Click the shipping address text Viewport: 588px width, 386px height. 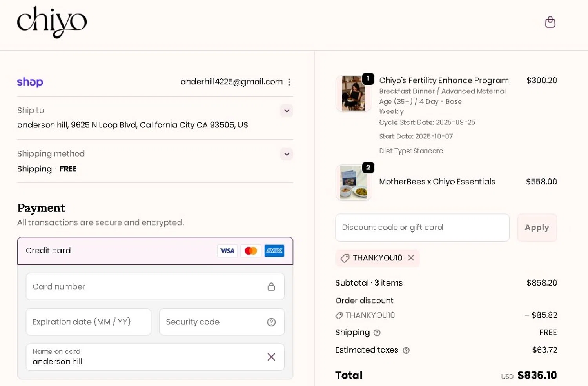click(132, 125)
